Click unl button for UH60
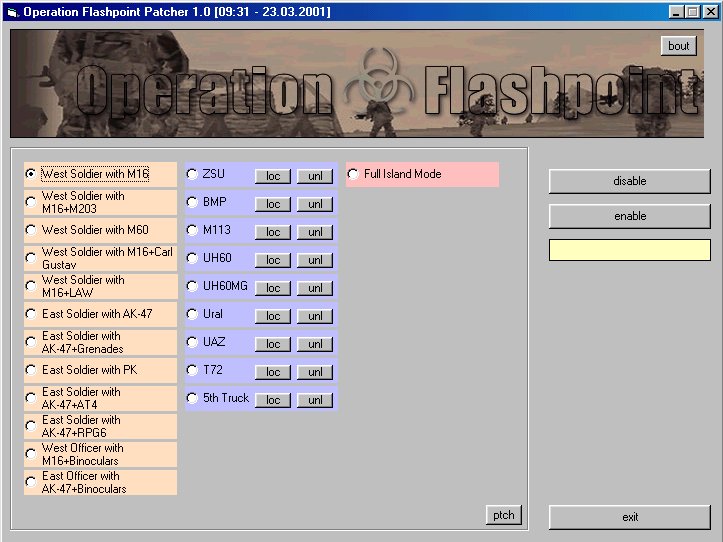This screenshot has height=542, width=723. tap(315, 260)
